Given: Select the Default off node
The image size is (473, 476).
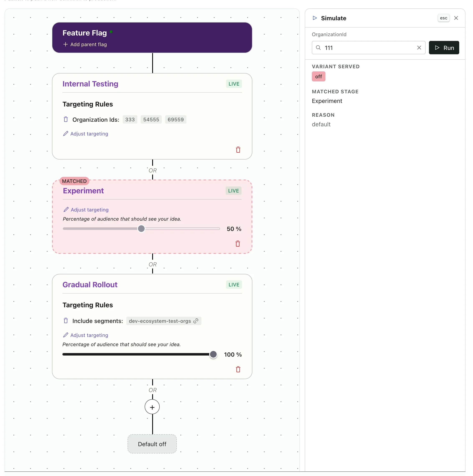Looking at the screenshot, I should click(x=152, y=444).
